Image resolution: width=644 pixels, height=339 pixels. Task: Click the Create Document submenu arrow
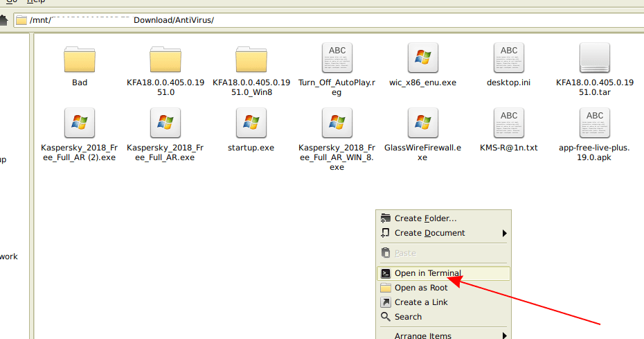(x=504, y=233)
